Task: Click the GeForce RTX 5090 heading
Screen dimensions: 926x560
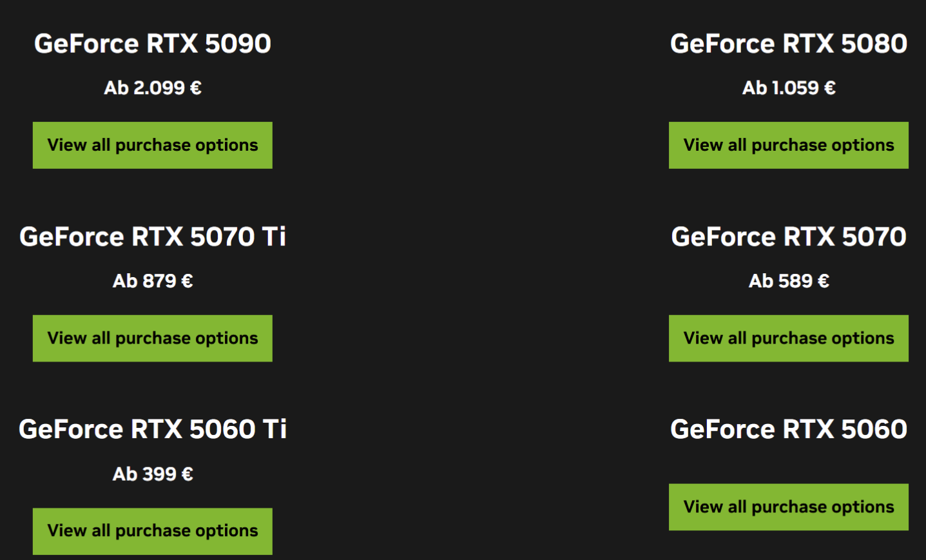Action: (x=153, y=44)
